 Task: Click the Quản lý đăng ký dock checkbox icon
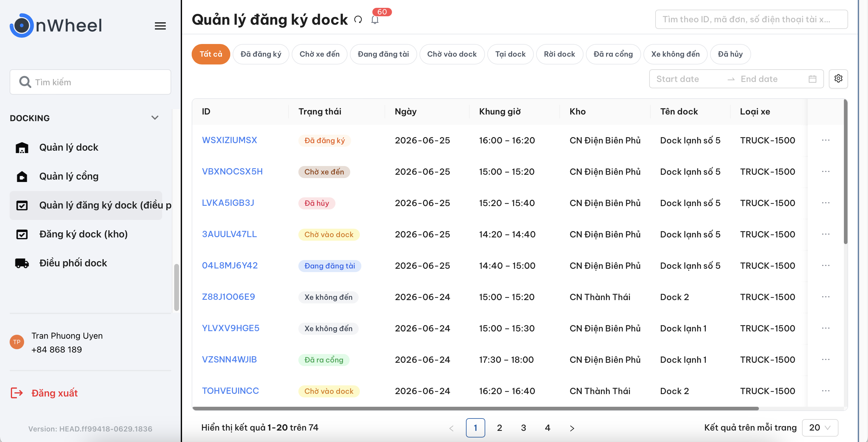tap(22, 205)
